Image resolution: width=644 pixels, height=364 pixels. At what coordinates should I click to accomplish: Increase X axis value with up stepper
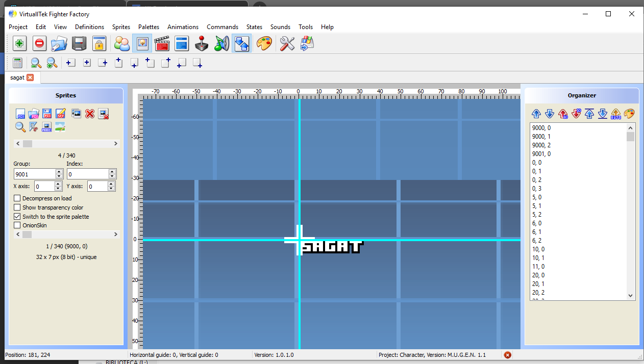(58, 184)
